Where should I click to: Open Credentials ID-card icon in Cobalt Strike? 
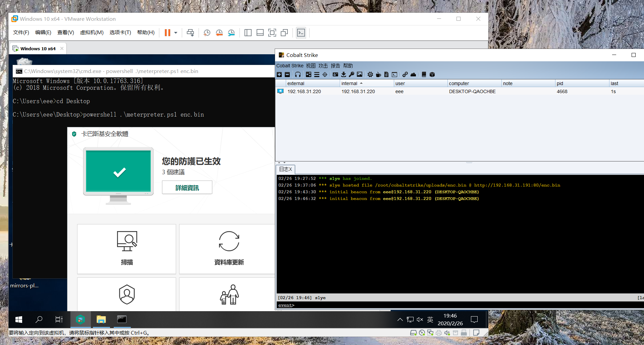335,74
